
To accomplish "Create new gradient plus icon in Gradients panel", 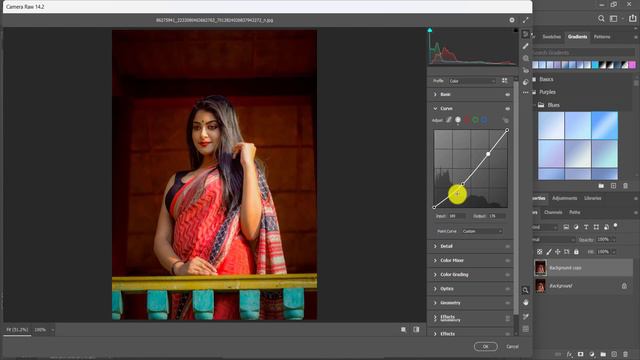I will 613,186.
